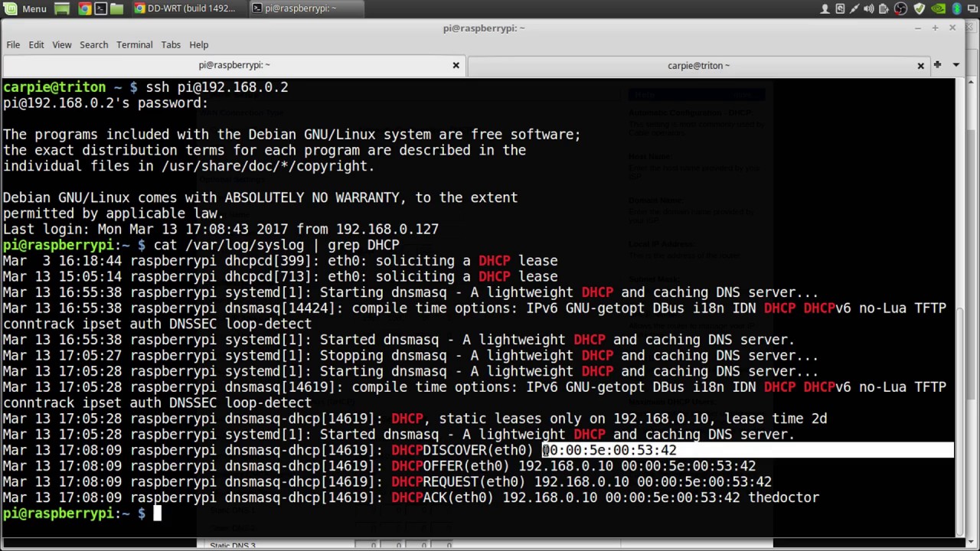Open the user account tray icon
Screen dimensions: 980x551
(825, 8)
